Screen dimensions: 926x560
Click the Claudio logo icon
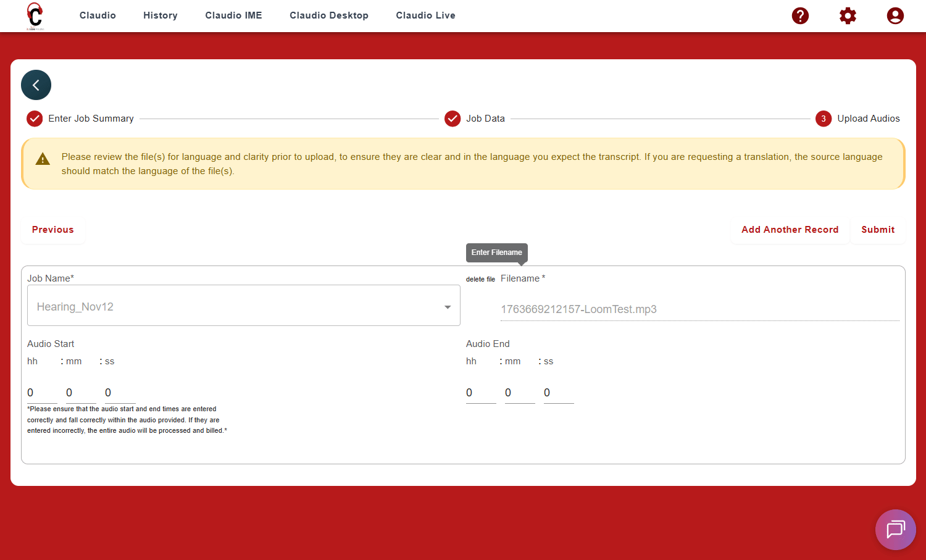(x=35, y=15)
